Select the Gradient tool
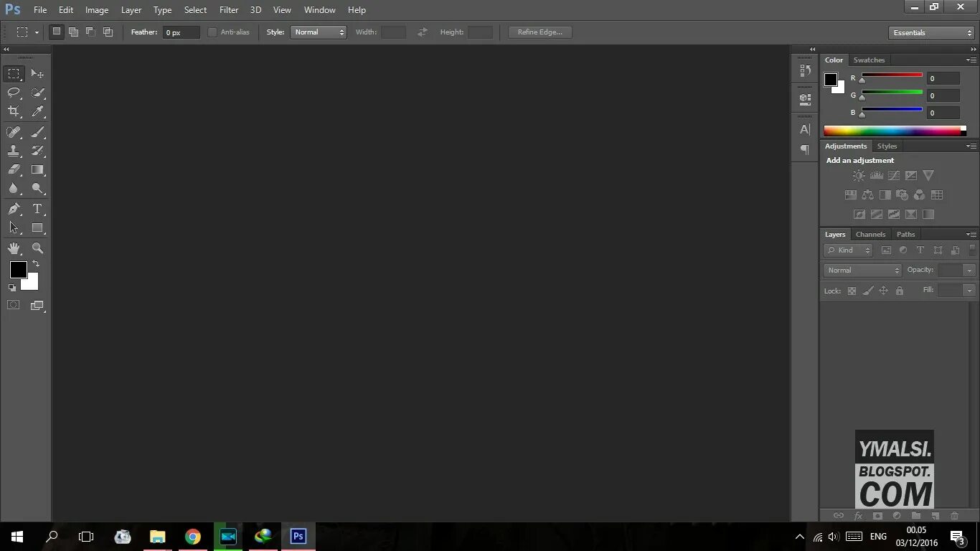This screenshot has height=551, width=980. click(37, 169)
